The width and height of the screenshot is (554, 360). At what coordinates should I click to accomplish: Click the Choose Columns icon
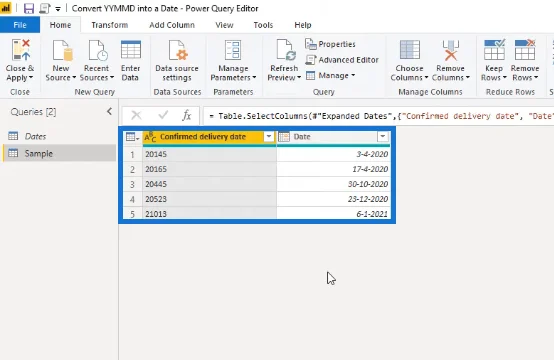coord(409,50)
